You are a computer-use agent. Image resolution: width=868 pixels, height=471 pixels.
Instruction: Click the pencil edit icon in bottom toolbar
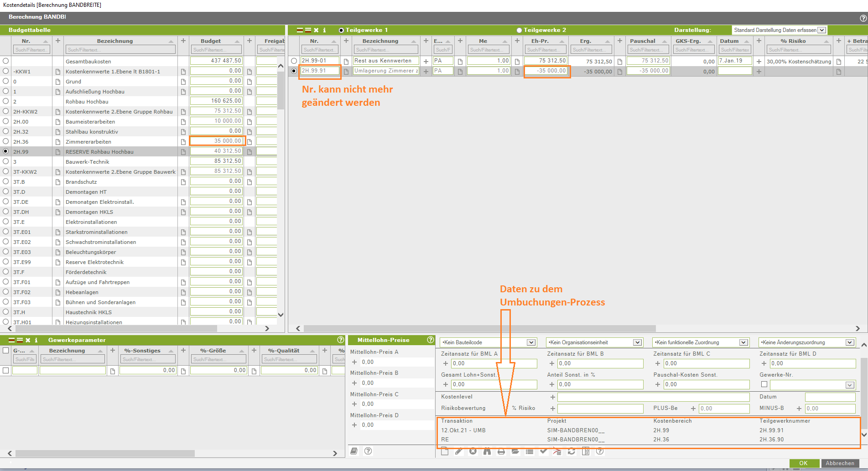coord(459,451)
